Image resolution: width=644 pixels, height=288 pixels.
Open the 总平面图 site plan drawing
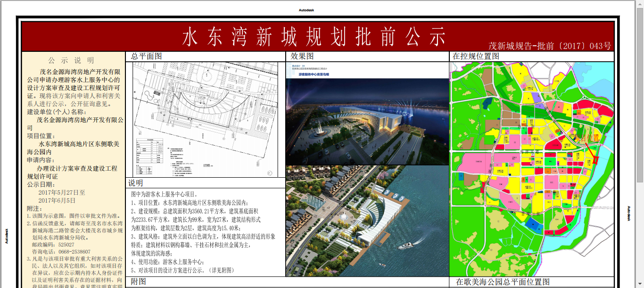(206, 119)
